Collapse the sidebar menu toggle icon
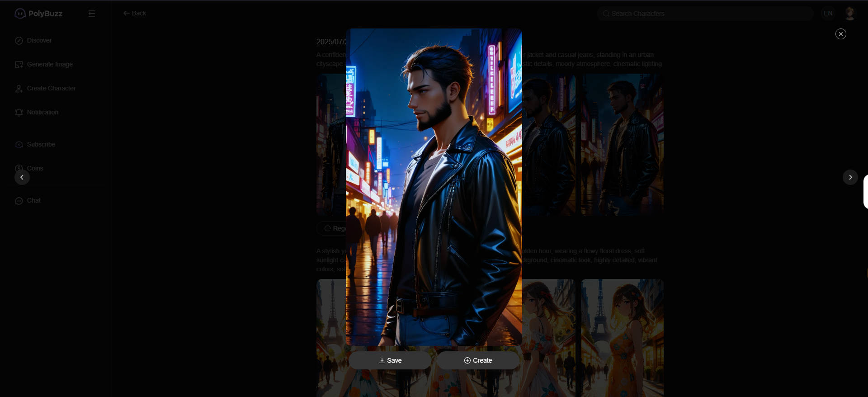 pyautogui.click(x=92, y=14)
